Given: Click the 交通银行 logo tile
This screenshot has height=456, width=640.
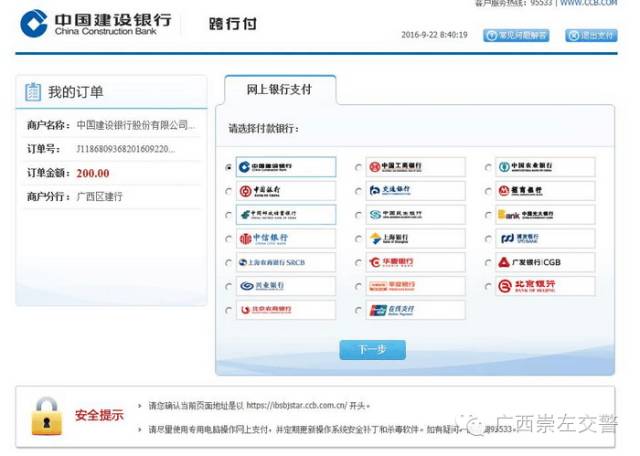Looking at the screenshot, I should (x=416, y=191).
